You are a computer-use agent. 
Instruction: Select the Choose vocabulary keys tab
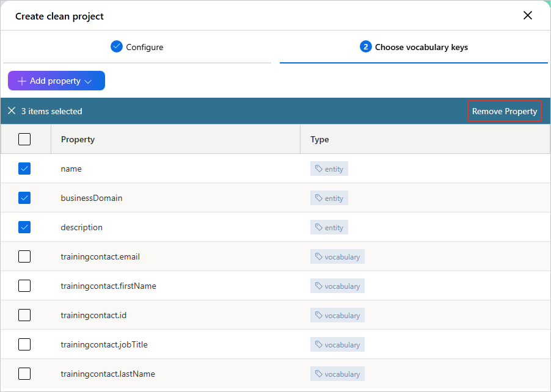tap(414, 47)
